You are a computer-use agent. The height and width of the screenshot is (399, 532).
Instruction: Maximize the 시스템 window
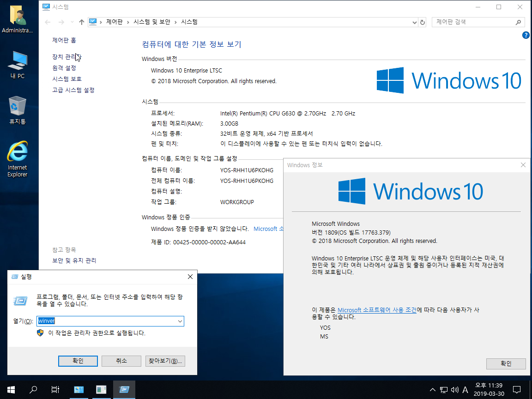coord(499,7)
